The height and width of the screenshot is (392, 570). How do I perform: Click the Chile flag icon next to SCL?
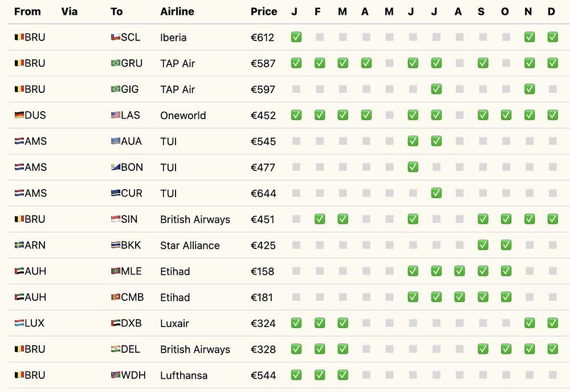(x=115, y=38)
